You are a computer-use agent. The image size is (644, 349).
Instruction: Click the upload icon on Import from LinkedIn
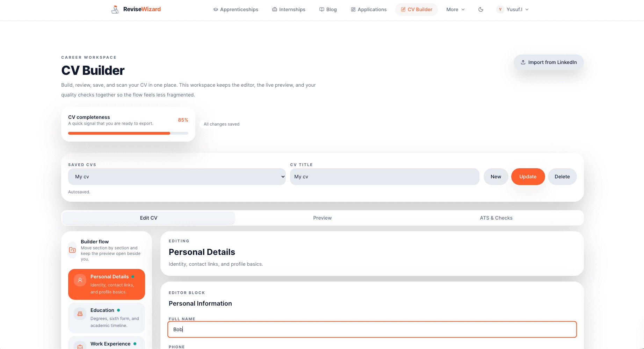(x=523, y=62)
